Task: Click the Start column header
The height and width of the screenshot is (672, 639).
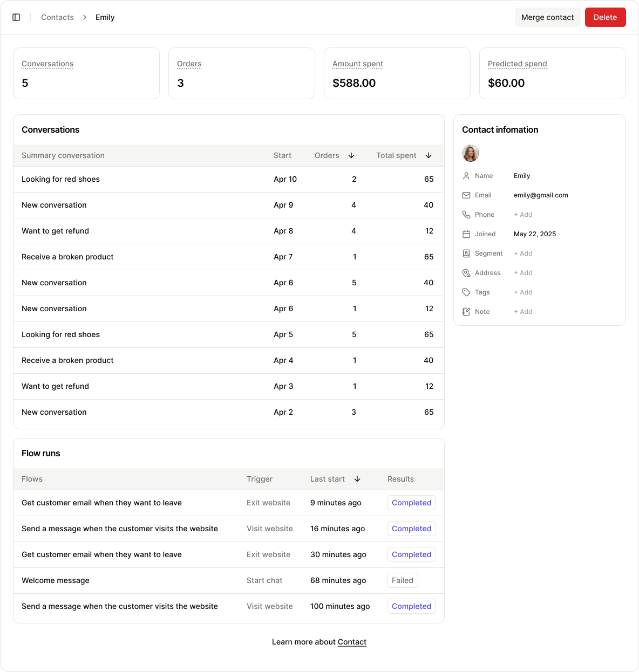Action: 282,155
